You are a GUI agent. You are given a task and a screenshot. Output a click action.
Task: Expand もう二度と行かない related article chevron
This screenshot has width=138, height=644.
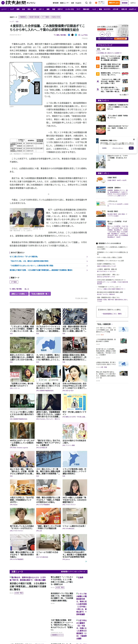tap(87, 257)
